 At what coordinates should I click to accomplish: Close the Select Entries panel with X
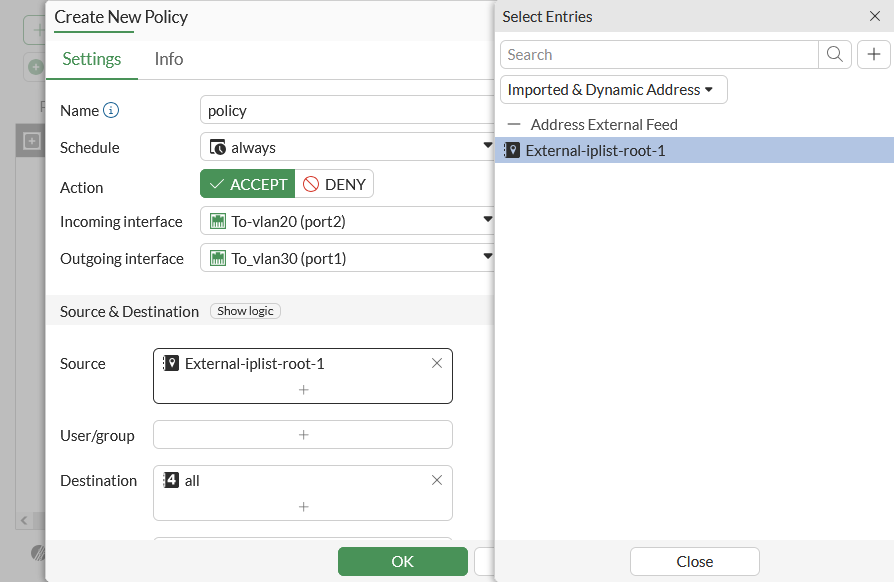[x=875, y=16]
